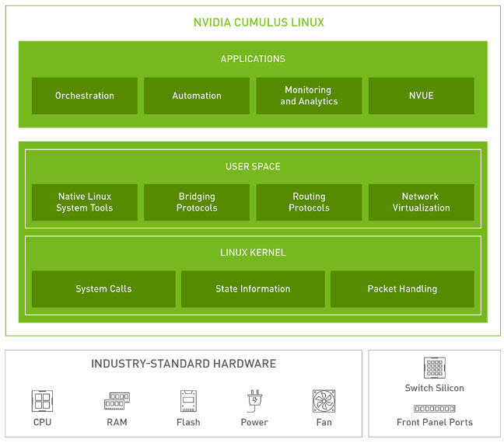The image size is (504, 443).
Task: Select the State Information block
Action: click(x=253, y=289)
